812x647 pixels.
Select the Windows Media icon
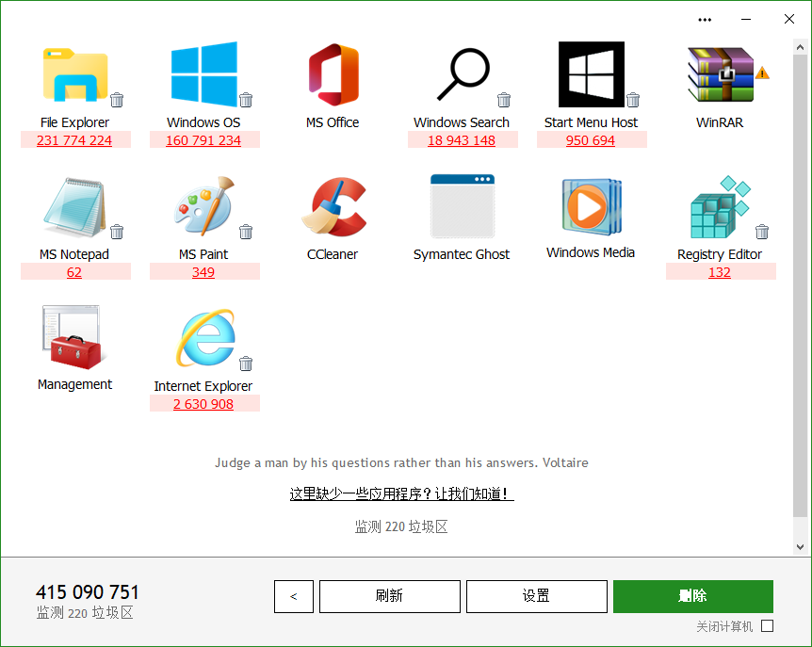pyautogui.click(x=590, y=205)
